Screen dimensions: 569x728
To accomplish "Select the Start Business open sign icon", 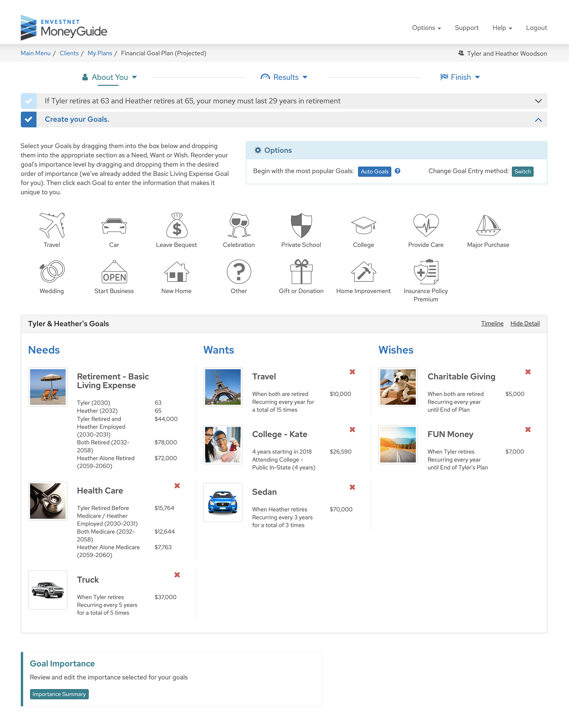I will point(114,272).
